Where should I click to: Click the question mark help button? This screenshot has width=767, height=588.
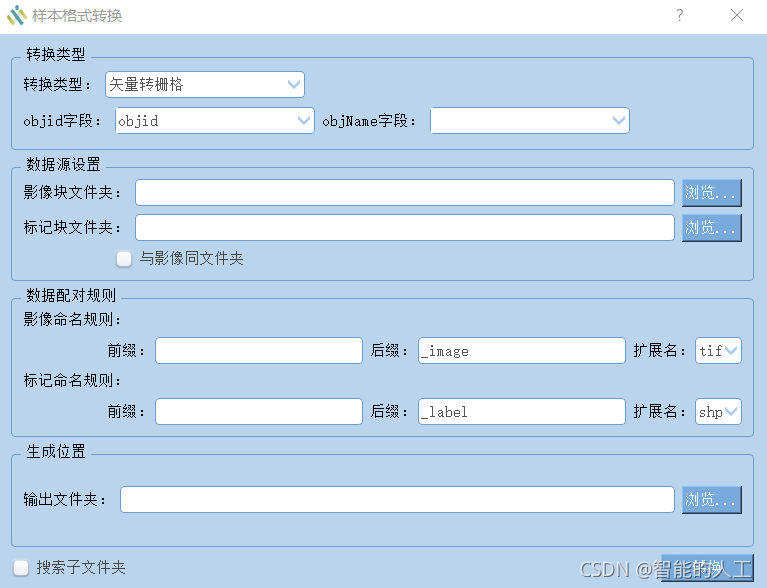[x=679, y=15]
